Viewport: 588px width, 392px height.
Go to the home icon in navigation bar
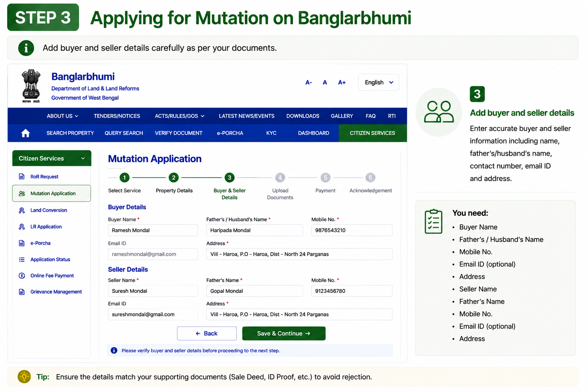[26, 133]
